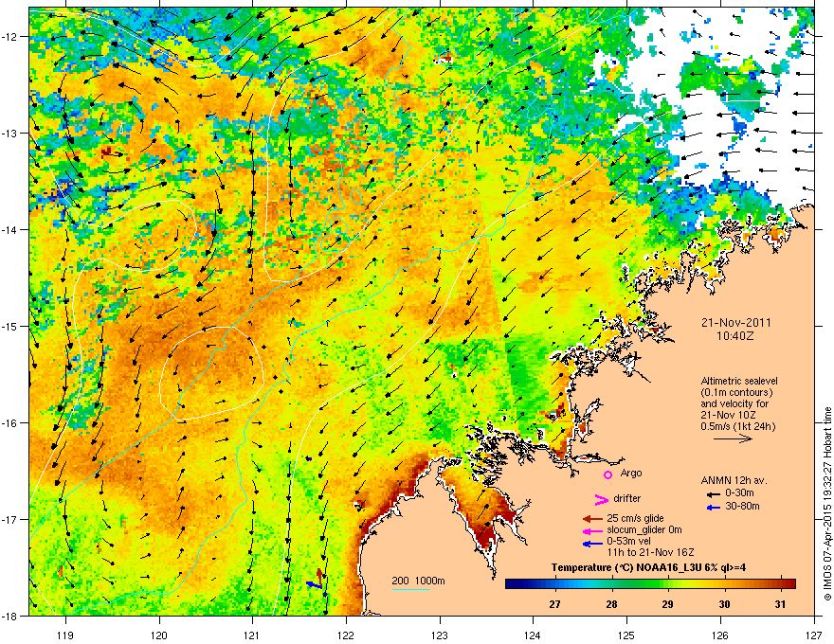
Task: Click the black 0-30m ANMN legend arrow
Action: click(x=714, y=494)
